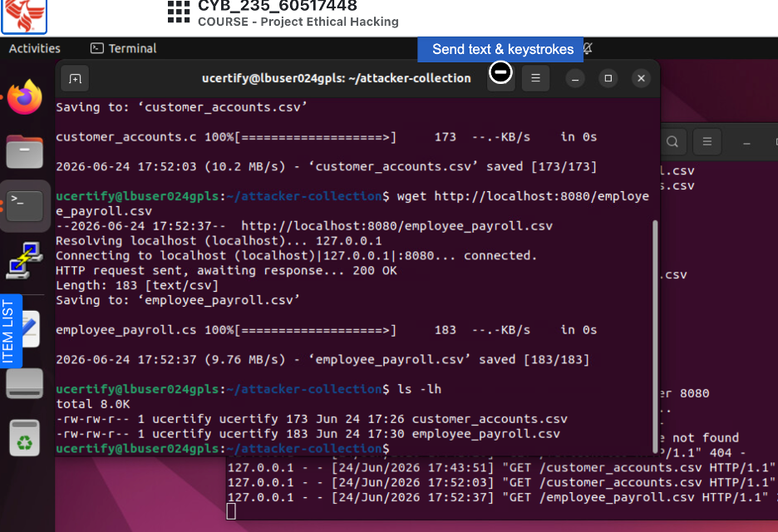Click the cursor block in background terminal

pyautogui.click(x=231, y=512)
